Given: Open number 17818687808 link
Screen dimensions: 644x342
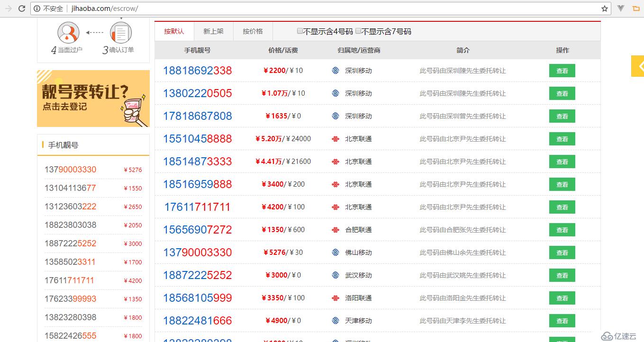Looking at the screenshot, I should coord(198,116).
